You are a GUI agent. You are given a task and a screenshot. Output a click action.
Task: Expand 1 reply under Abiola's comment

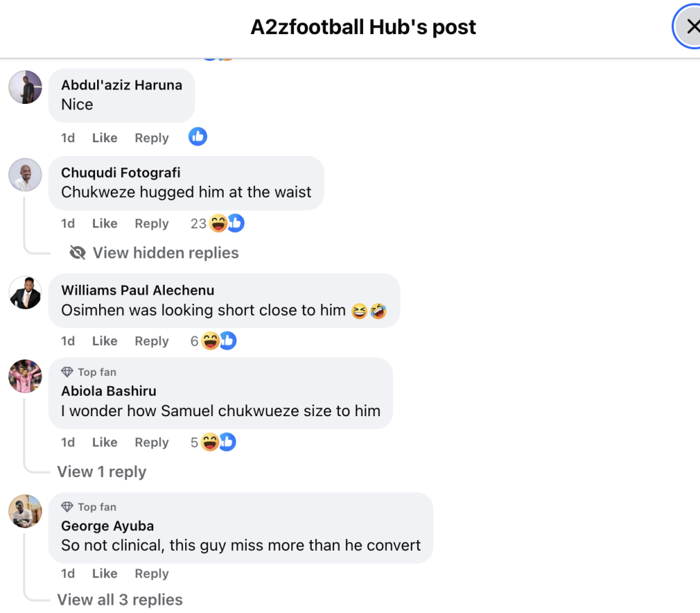point(102,472)
